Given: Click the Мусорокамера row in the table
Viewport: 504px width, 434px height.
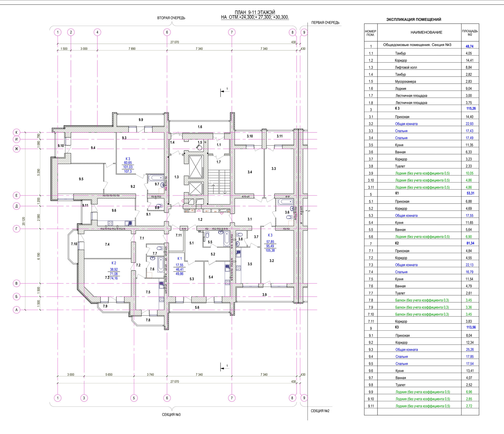Looking at the screenshot, I should point(405,82).
